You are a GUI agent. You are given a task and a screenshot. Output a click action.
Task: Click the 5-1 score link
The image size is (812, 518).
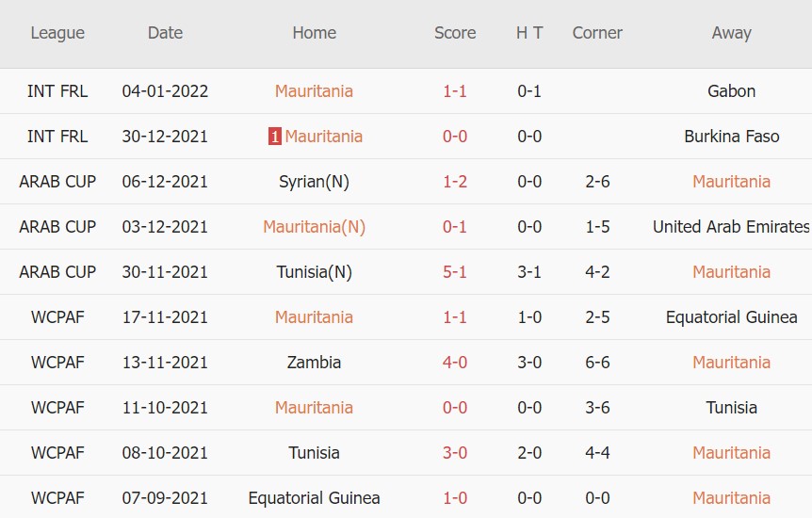pyautogui.click(x=455, y=272)
